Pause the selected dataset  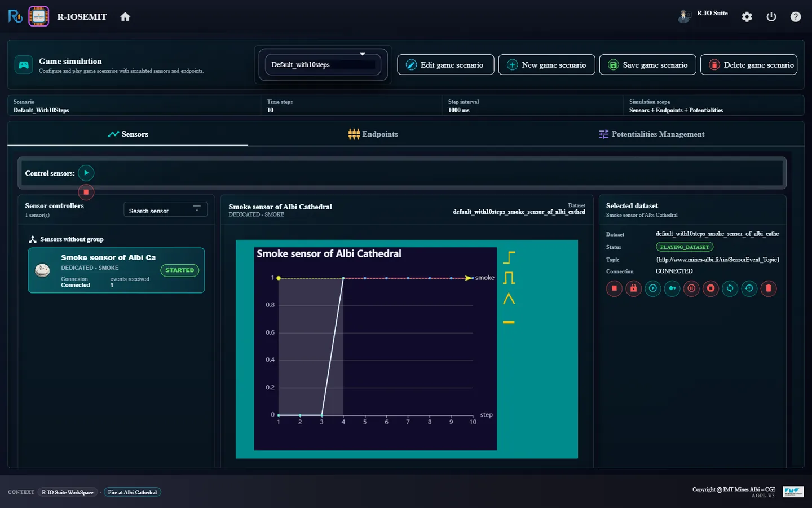click(x=691, y=288)
